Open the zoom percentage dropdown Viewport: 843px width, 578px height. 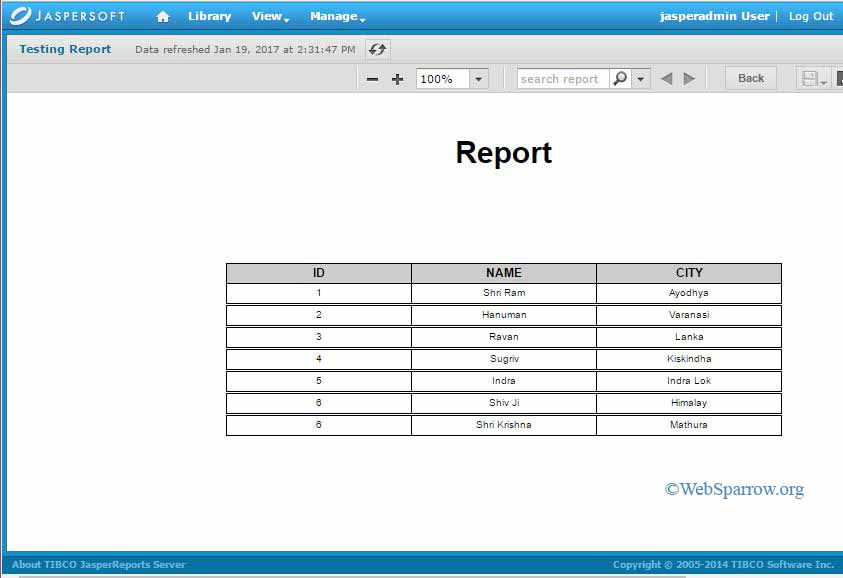477,78
